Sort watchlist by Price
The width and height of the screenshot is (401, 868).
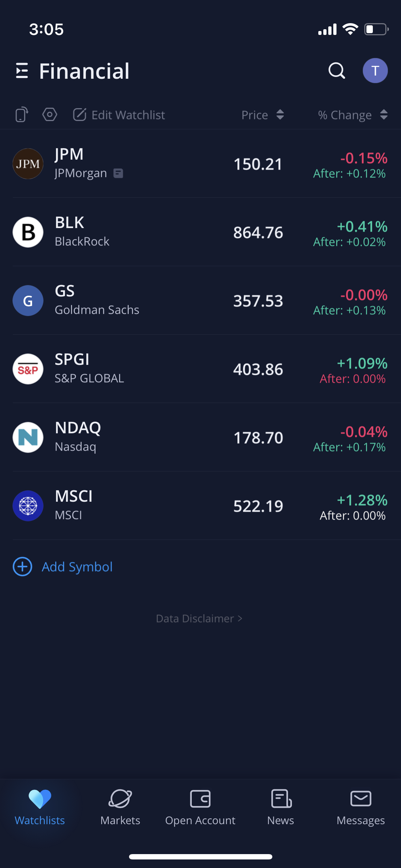tap(263, 115)
